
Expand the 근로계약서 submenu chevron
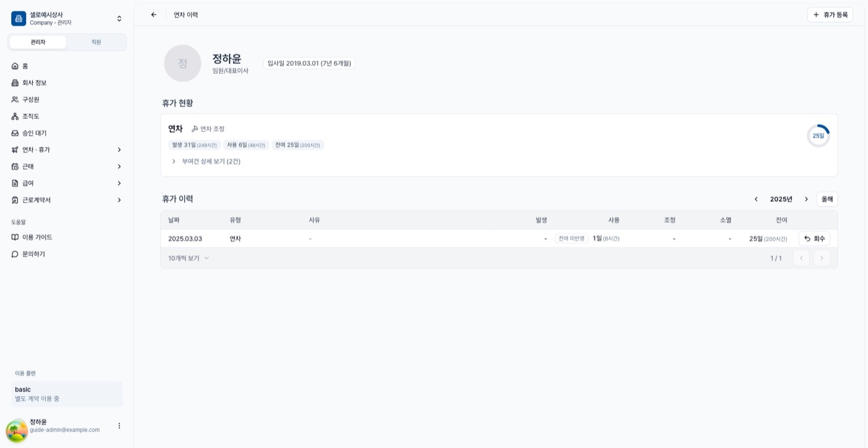pyautogui.click(x=119, y=200)
